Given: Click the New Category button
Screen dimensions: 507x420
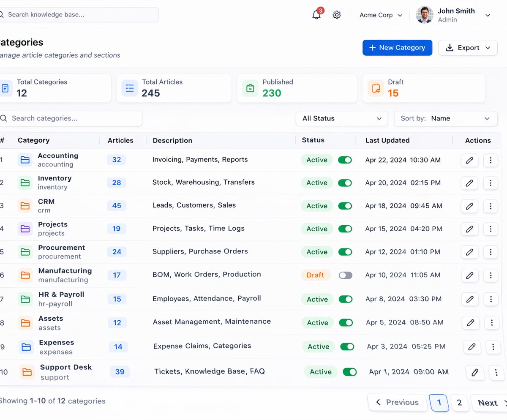Looking at the screenshot, I should click(x=397, y=48).
